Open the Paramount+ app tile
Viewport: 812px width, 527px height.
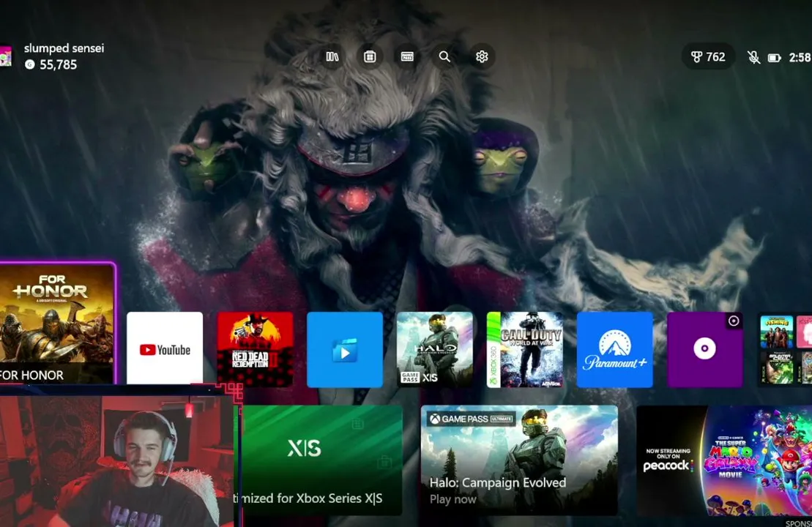tap(615, 349)
